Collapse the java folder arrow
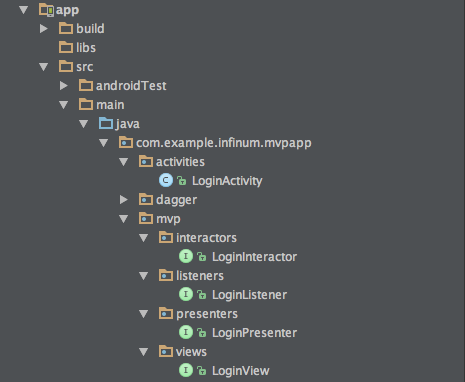The height and width of the screenshot is (382, 465). 83,124
